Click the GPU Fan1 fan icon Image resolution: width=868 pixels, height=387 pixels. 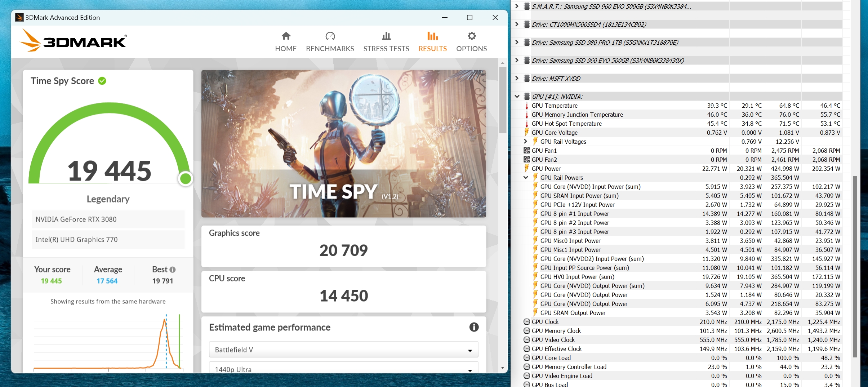point(526,151)
